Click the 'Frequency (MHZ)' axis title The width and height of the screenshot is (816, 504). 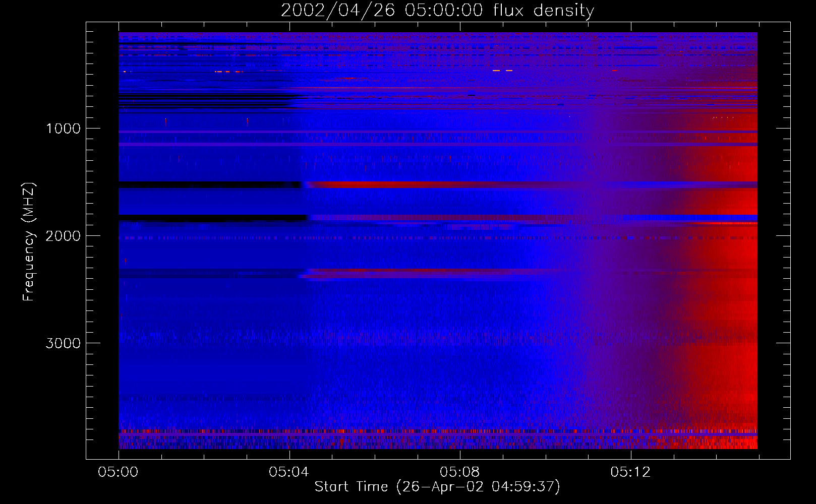point(29,241)
